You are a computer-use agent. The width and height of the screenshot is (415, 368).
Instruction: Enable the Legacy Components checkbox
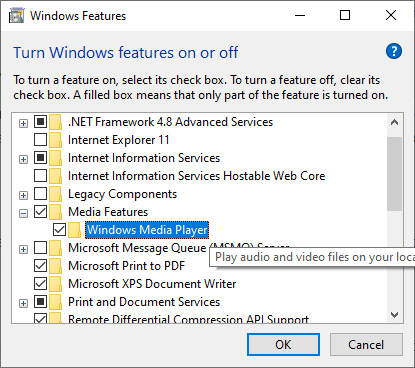click(40, 194)
